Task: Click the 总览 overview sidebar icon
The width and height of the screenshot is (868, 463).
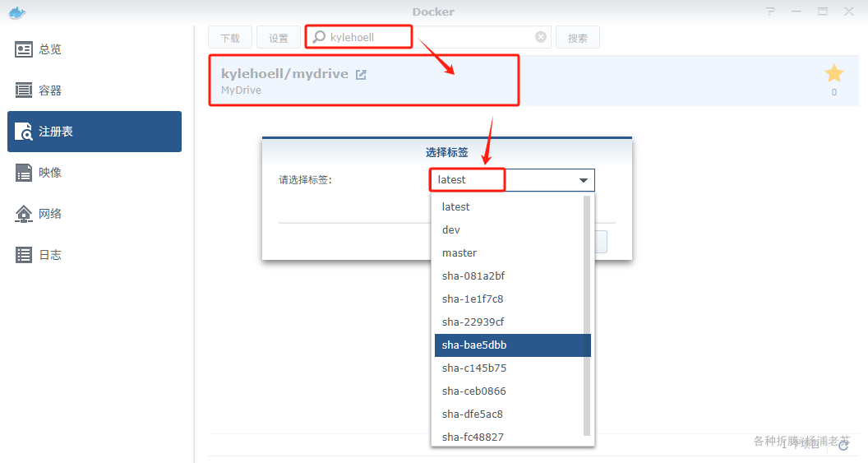Action: (23, 49)
